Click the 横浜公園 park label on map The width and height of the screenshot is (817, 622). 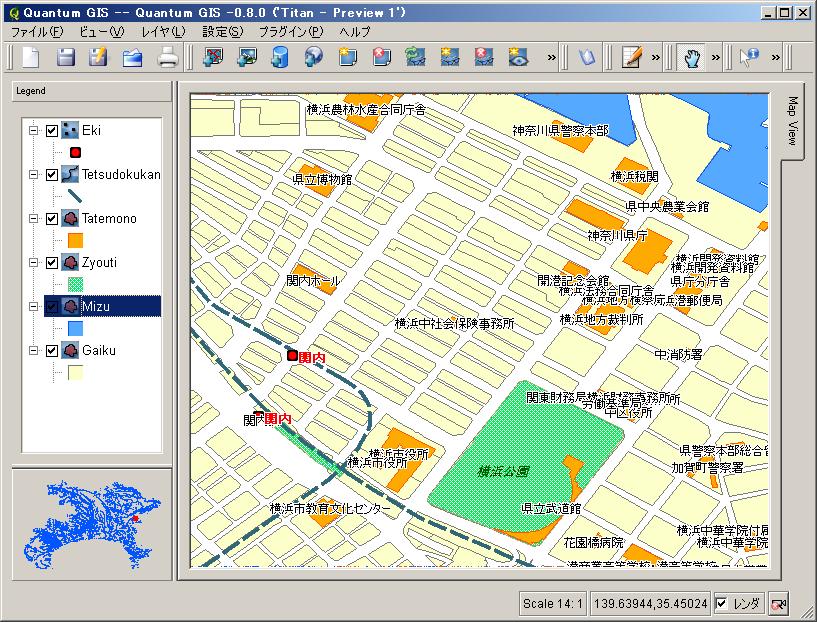[503, 471]
